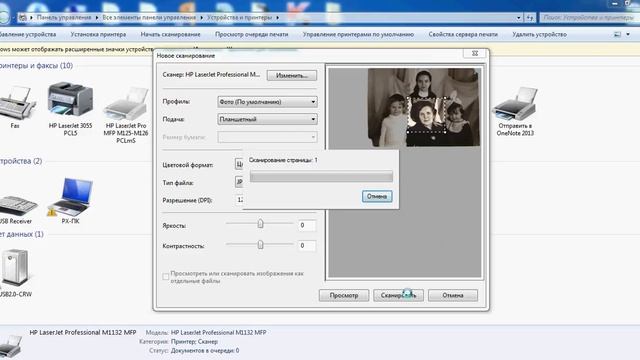Click the view options icon in toolbar
This screenshot has height=360, width=640.
[617, 35]
